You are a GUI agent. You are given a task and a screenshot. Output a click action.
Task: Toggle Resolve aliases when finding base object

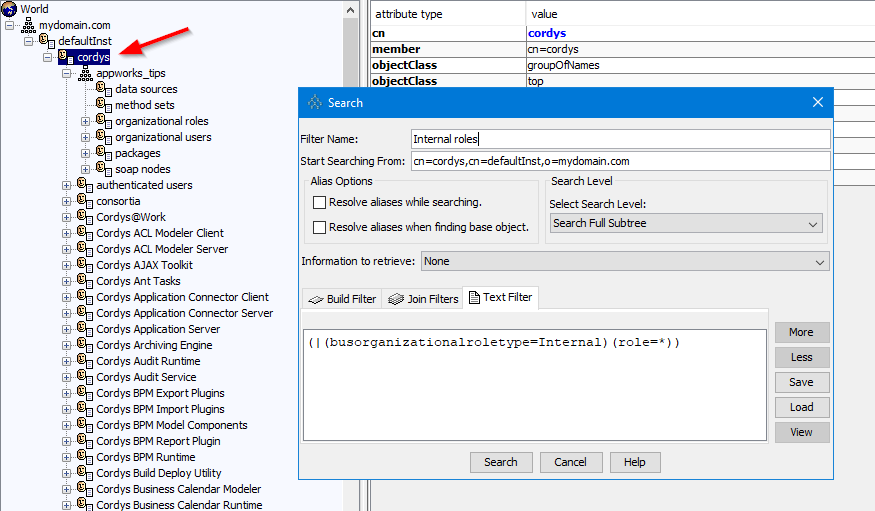pos(320,227)
